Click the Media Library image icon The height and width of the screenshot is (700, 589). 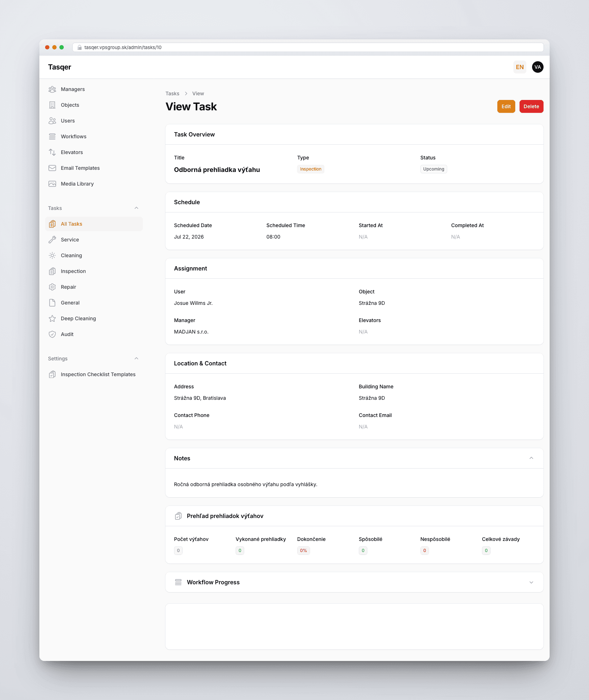point(52,184)
